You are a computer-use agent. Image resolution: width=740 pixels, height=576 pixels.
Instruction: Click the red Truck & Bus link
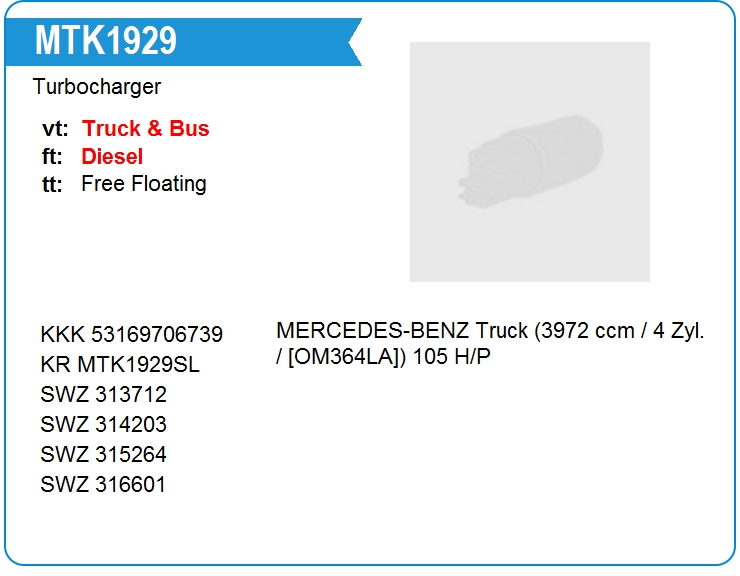pyautogui.click(x=146, y=129)
